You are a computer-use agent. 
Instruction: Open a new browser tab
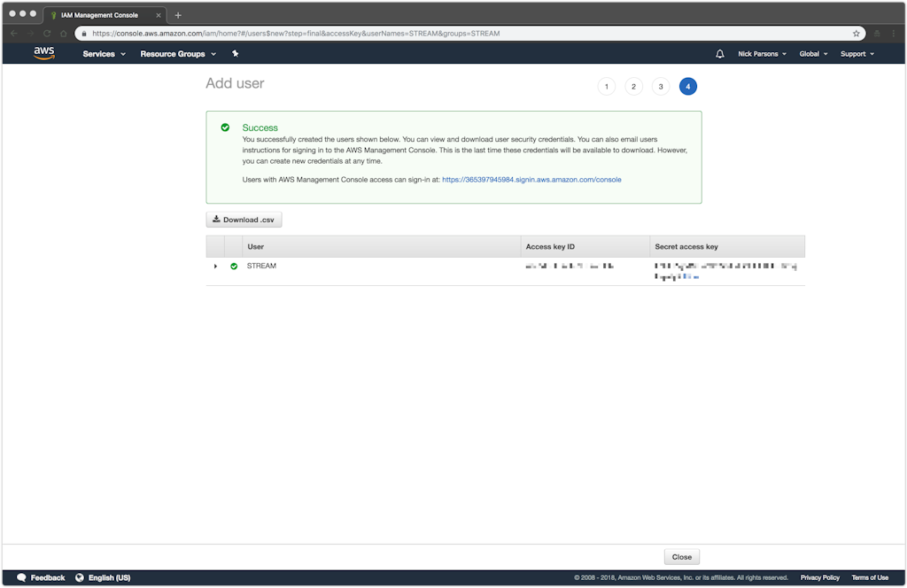[178, 15]
